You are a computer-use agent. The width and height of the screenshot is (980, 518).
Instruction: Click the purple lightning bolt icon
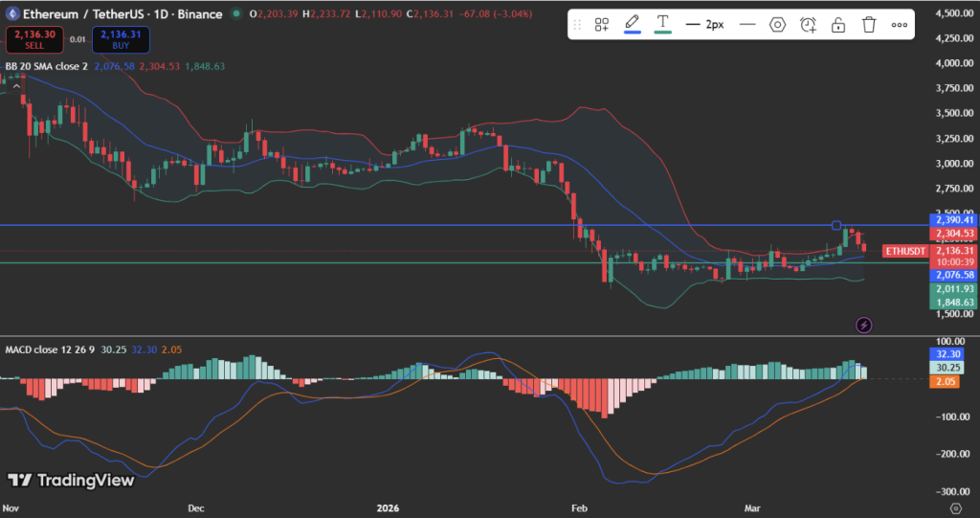864,326
